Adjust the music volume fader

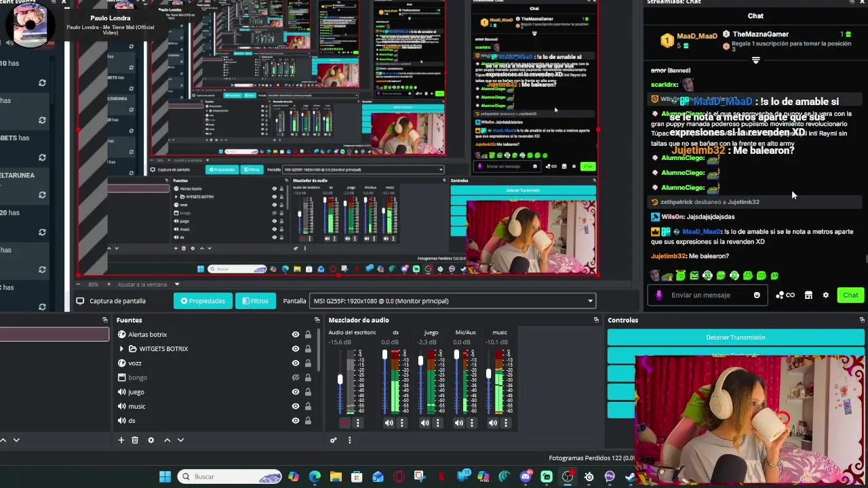pyautogui.click(x=488, y=373)
